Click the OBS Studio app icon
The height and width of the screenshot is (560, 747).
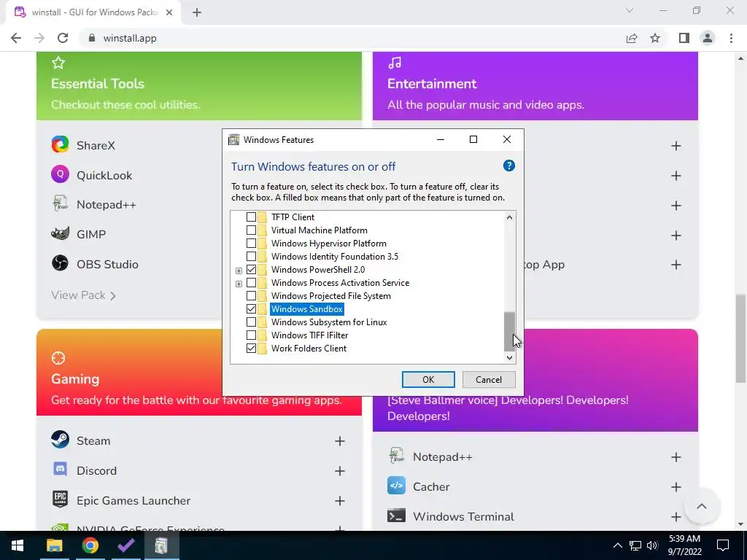(x=60, y=263)
